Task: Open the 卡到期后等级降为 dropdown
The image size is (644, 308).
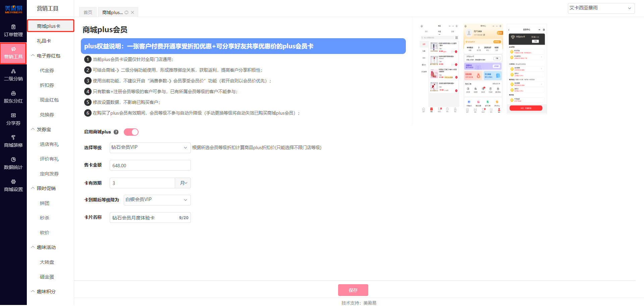Action: pos(157,200)
